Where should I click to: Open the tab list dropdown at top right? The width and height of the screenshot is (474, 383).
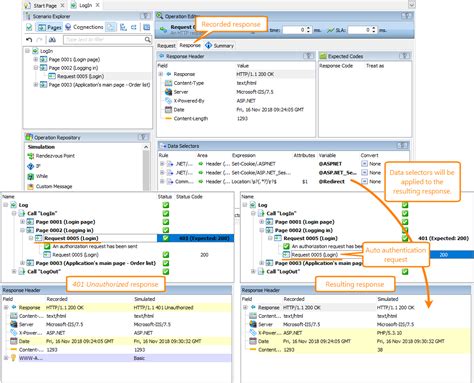point(412,5)
